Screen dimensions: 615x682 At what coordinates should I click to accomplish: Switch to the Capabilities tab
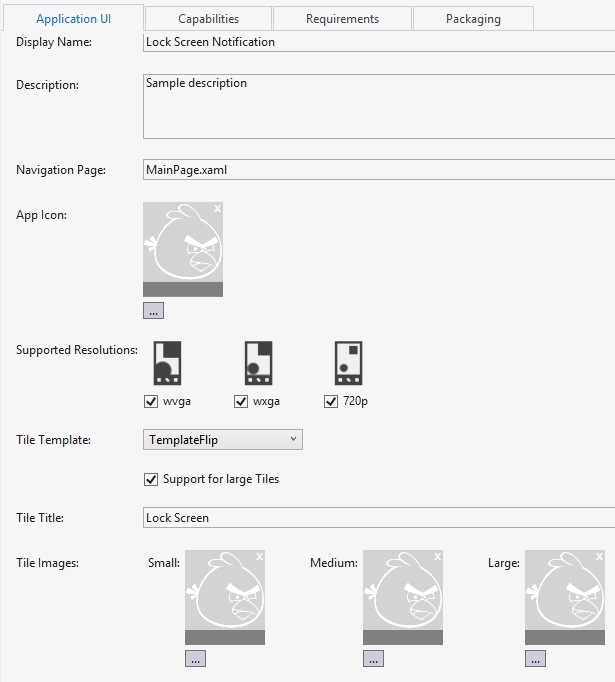tap(208, 19)
